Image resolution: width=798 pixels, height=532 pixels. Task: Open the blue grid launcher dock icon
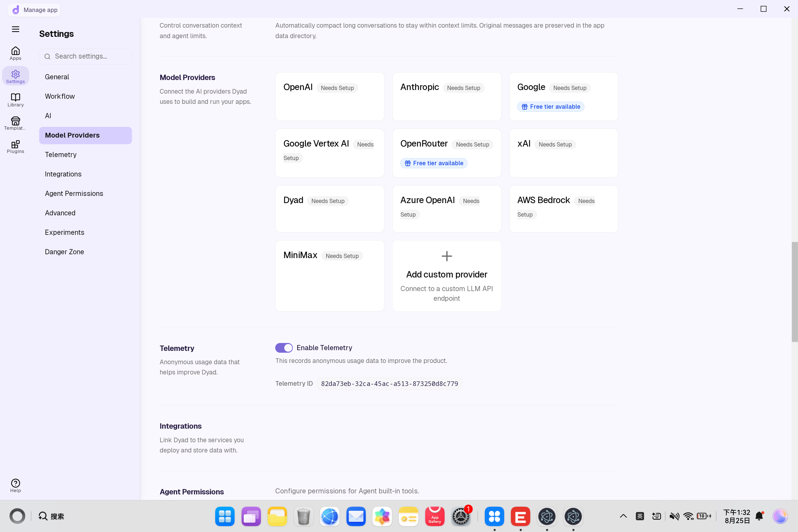coord(225,516)
